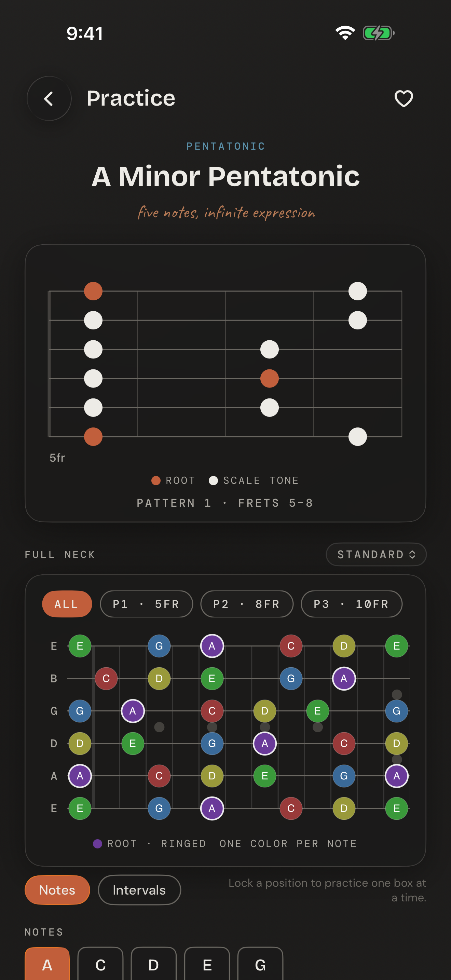Lock position P1 · 5FR
Image resolution: width=451 pixels, height=980 pixels.
[146, 604]
